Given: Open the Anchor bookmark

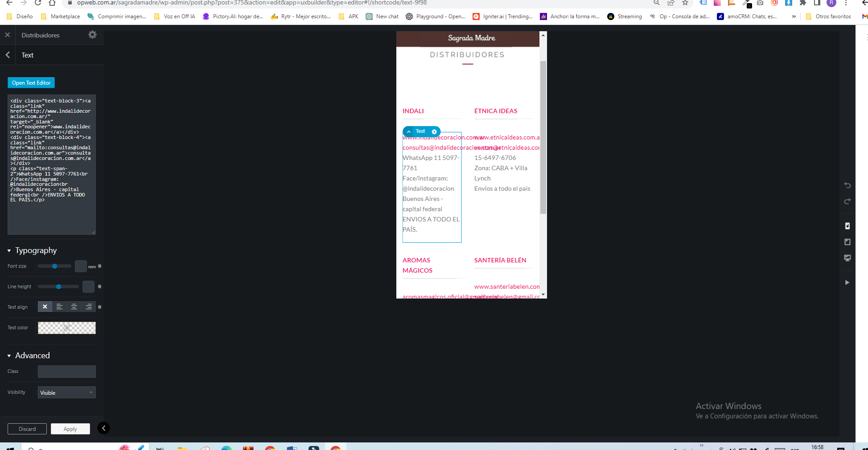Looking at the screenshot, I should (570, 16).
